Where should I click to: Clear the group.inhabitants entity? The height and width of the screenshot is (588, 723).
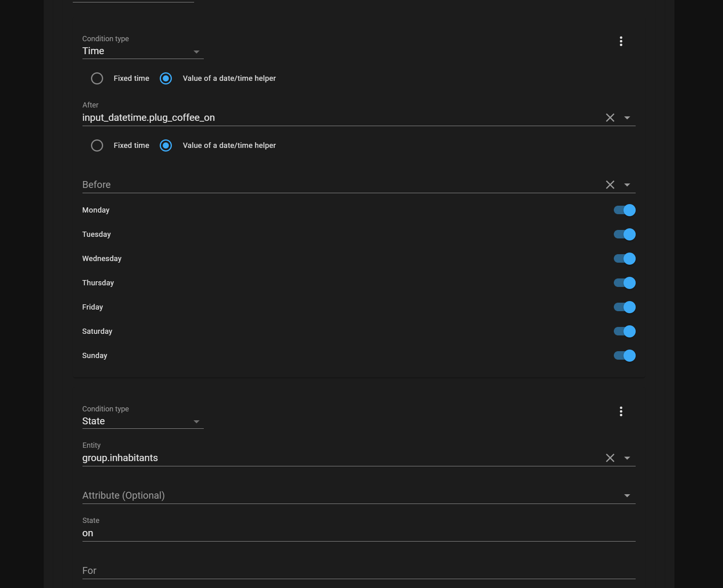point(610,458)
